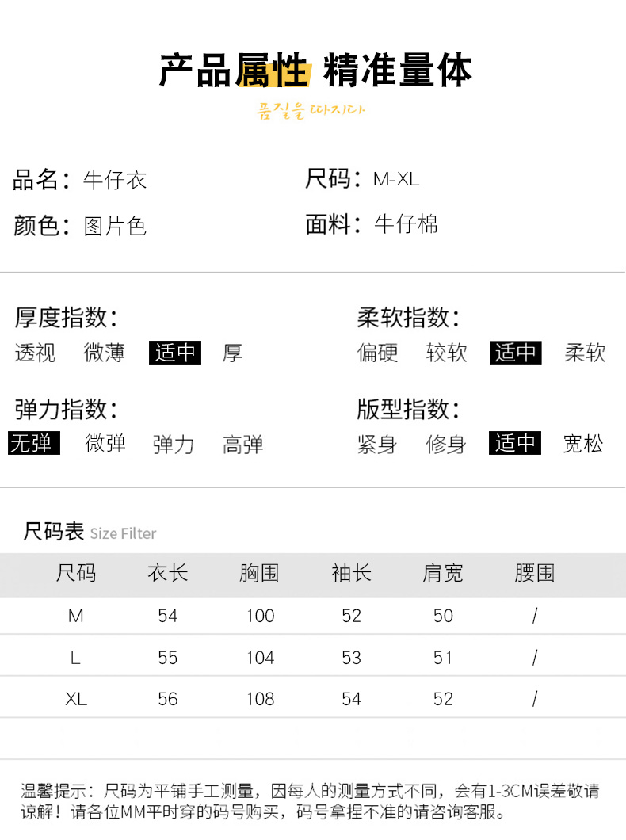The image size is (626, 840).
Task: Select the XL size row label
Action: click(x=76, y=699)
